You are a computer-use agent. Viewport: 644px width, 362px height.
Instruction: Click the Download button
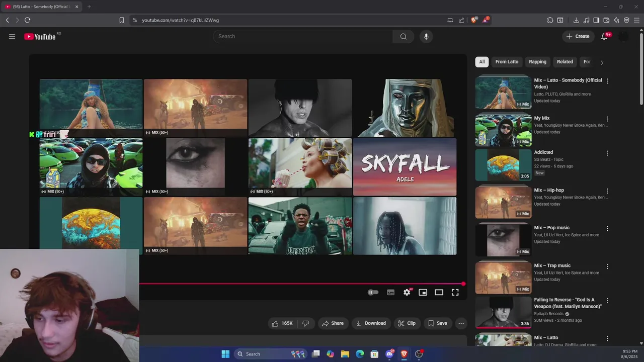[371, 323]
